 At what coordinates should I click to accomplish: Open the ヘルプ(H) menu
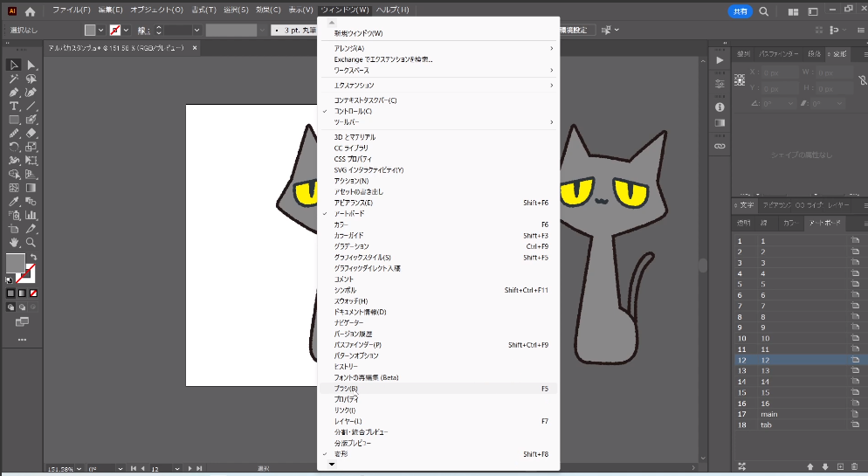(391, 10)
